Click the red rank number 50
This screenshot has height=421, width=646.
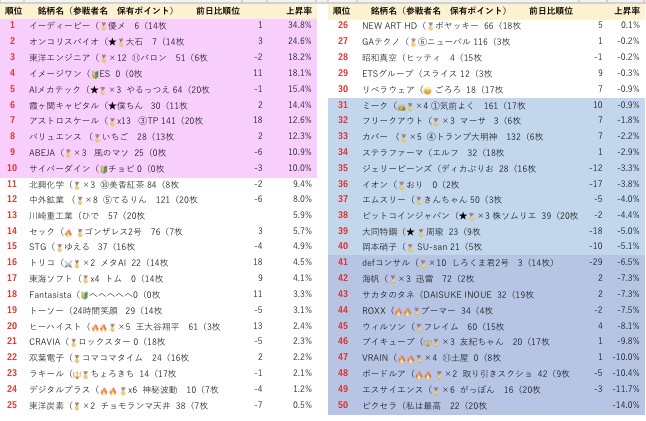[343, 404]
